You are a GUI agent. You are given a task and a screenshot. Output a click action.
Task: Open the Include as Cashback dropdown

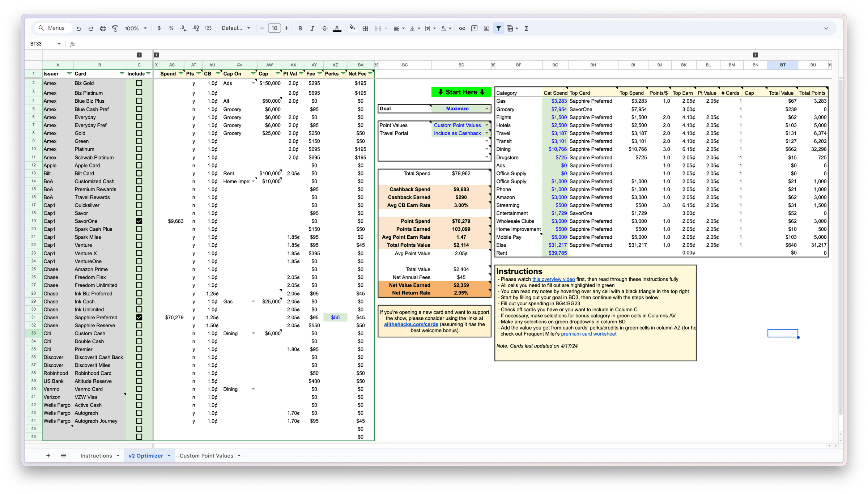coord(487,133)
